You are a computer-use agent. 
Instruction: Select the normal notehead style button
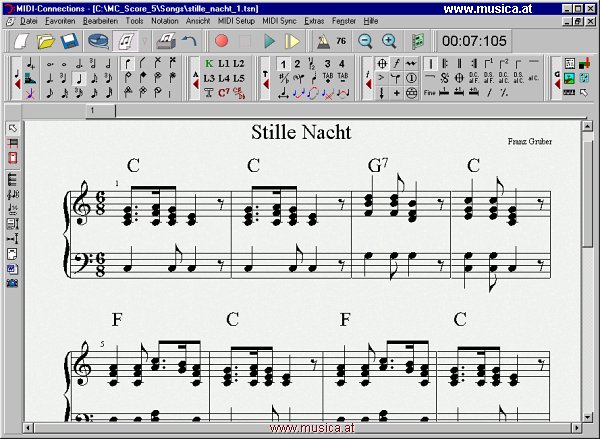tap(127, 64)
